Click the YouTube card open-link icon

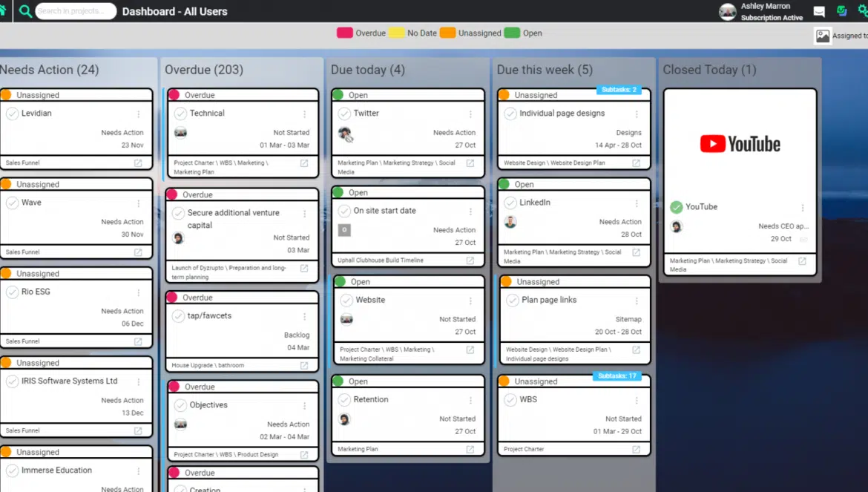(802, 261)
